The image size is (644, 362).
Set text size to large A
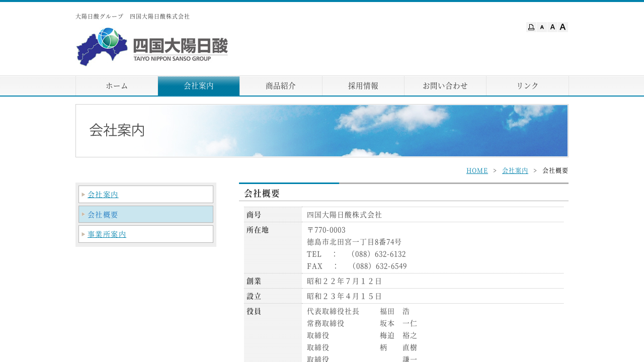point(563,27)
